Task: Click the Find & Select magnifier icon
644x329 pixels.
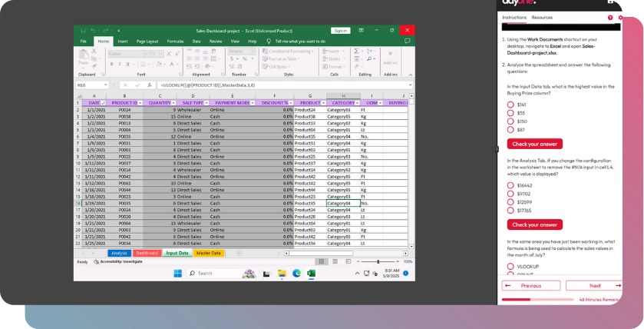Action: tap(369, 59)
